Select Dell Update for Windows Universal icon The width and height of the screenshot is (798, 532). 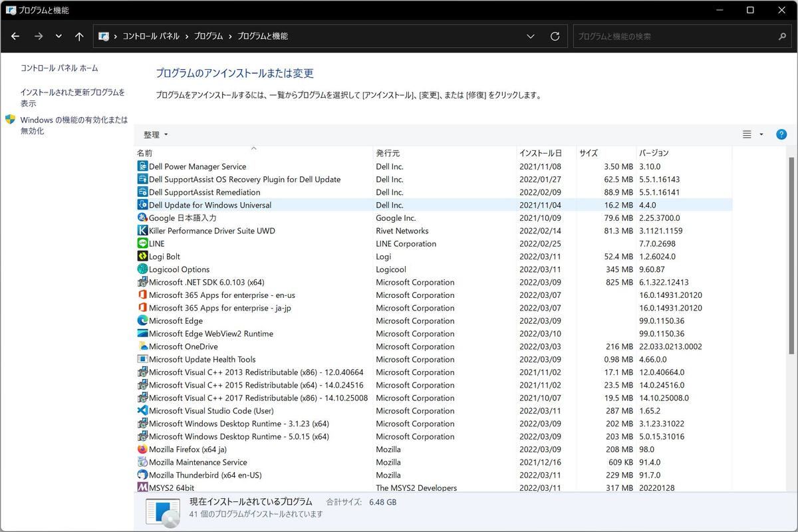142,205
